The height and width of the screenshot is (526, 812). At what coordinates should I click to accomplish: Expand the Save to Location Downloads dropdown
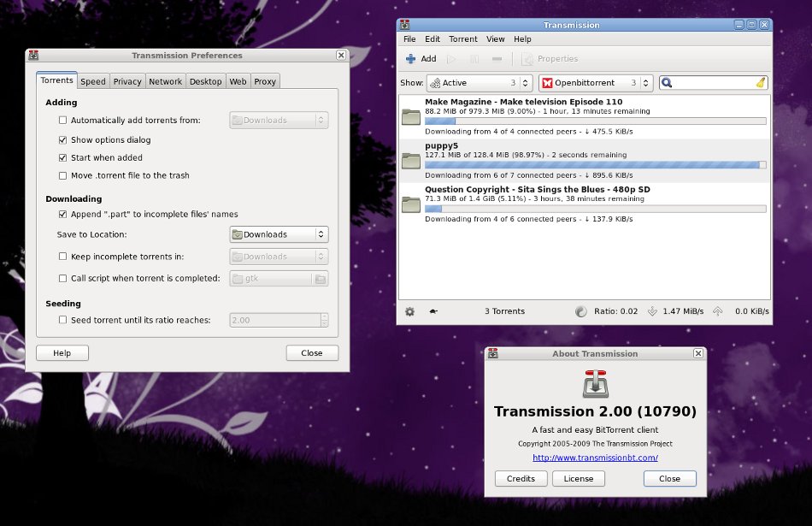pyautogui.click(x=279, y=234)
